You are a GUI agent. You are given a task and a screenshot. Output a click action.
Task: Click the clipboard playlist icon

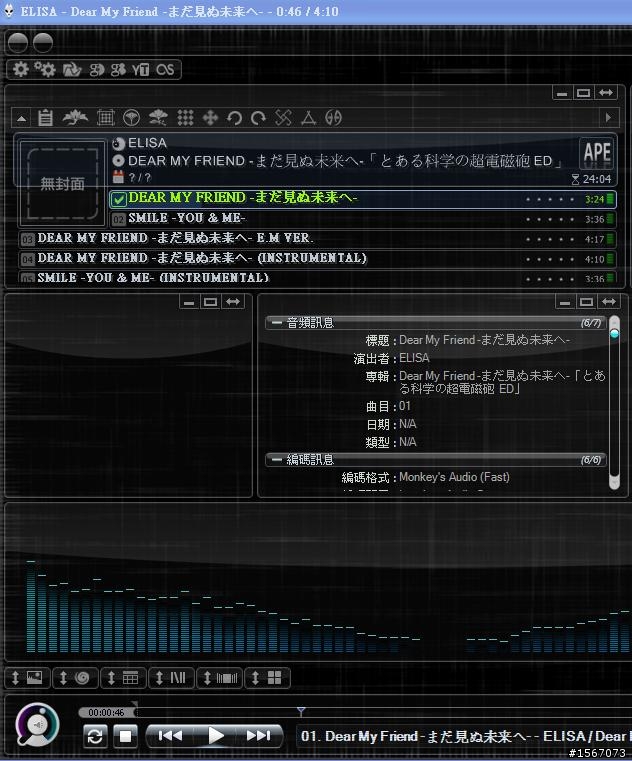pos(45,117)
